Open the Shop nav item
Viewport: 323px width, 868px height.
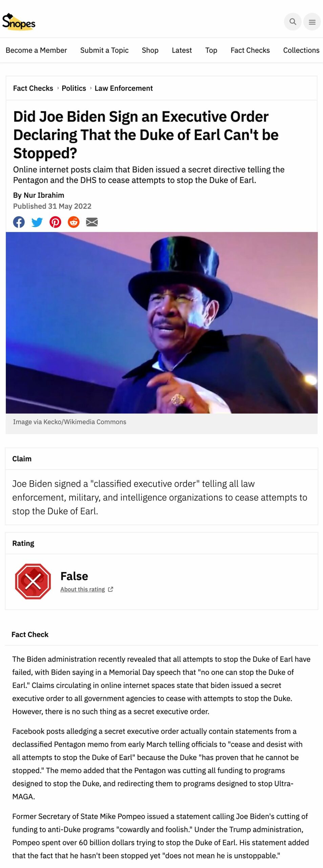coord(150,50)
